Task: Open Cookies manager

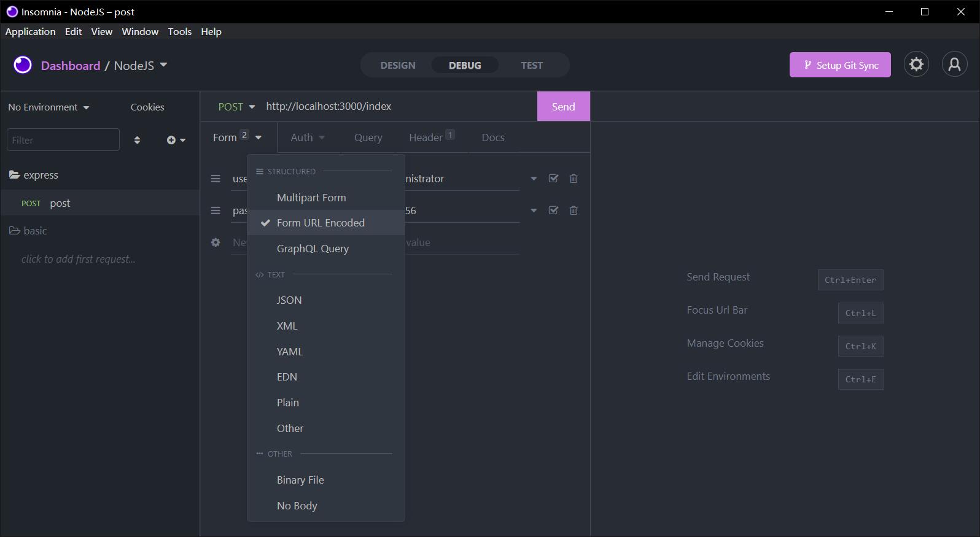Action: 147,107
